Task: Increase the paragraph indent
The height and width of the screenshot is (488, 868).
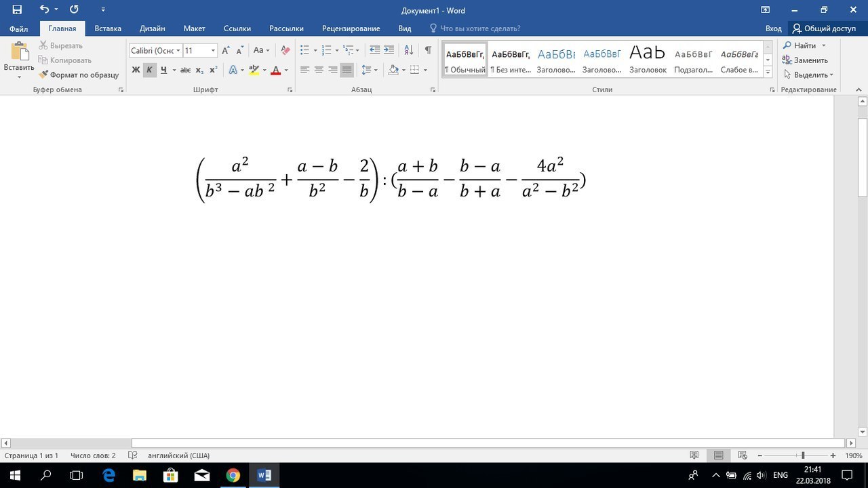Action: (389, 50)
